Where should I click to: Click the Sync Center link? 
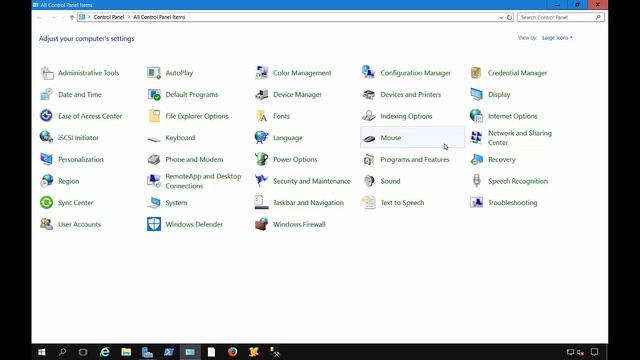tap(76, 203)
